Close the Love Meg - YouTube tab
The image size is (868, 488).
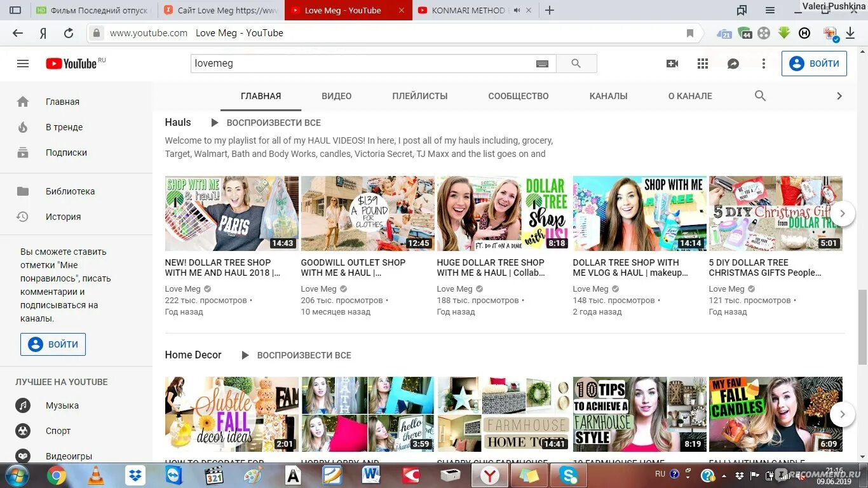401,10
